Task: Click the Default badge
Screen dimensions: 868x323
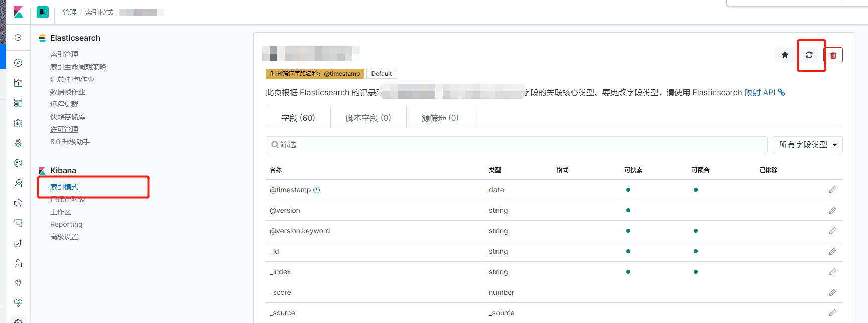Action: 382,74
